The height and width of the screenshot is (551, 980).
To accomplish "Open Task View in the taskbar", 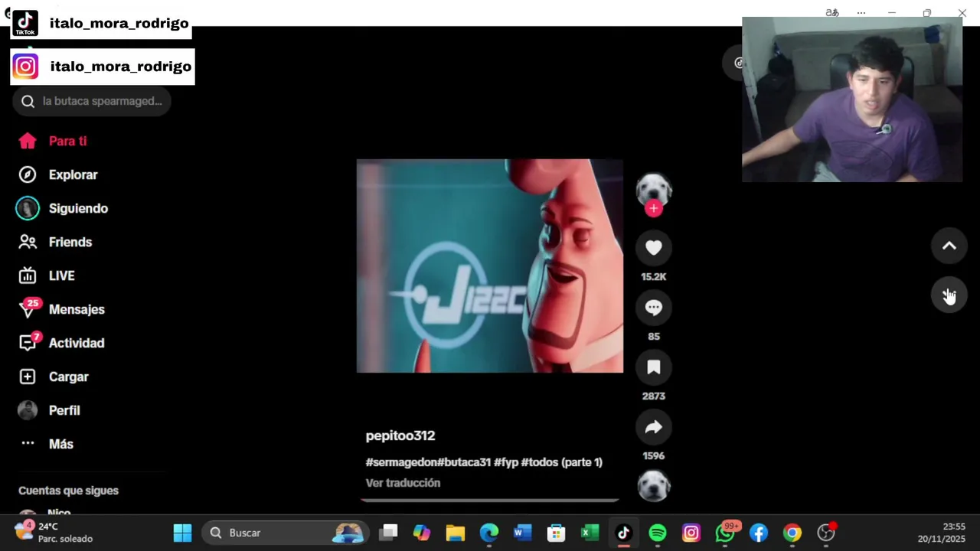I will click(x=389, y=533).
